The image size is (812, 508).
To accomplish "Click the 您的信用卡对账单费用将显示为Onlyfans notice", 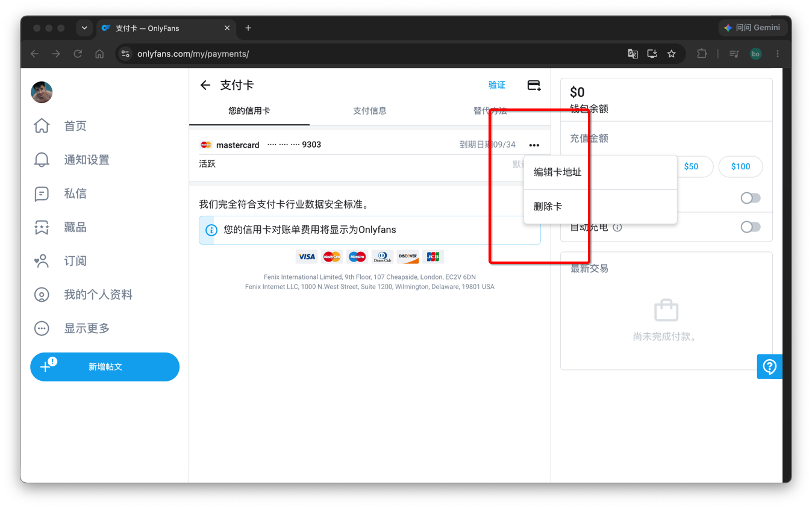I will click(370, 230).
